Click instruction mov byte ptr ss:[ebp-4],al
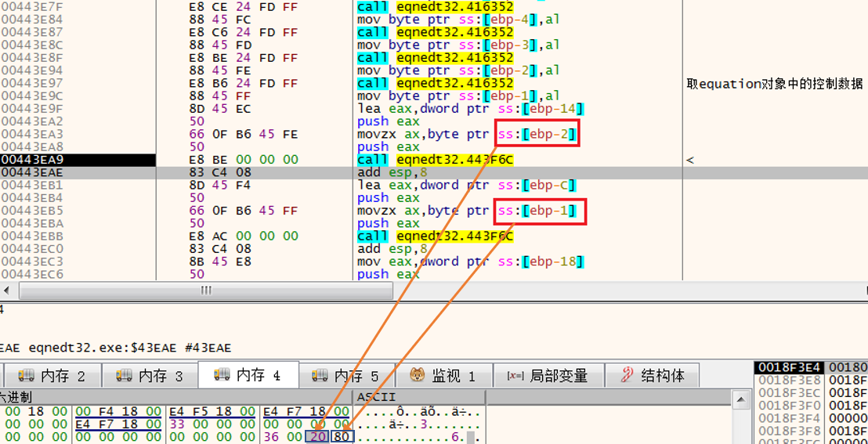Image resolution: width=868 pixels, height=444 pixels. [459, 20]
